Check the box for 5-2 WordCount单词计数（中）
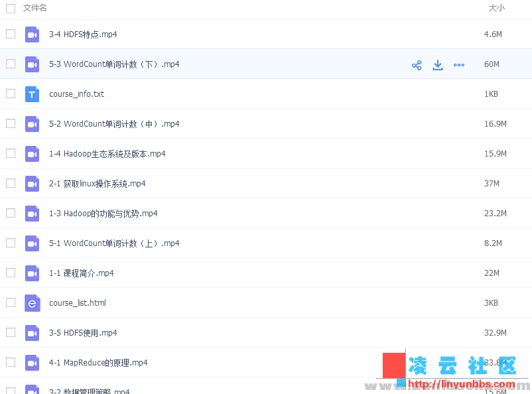Viewport: 532px width, 394px height. tap(11, 123)
